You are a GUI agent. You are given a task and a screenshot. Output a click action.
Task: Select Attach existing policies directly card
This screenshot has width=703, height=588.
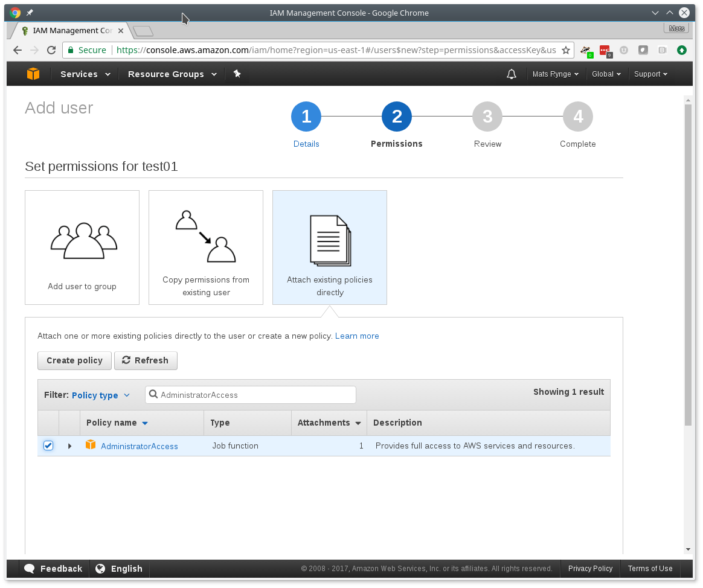pos(330,248)
